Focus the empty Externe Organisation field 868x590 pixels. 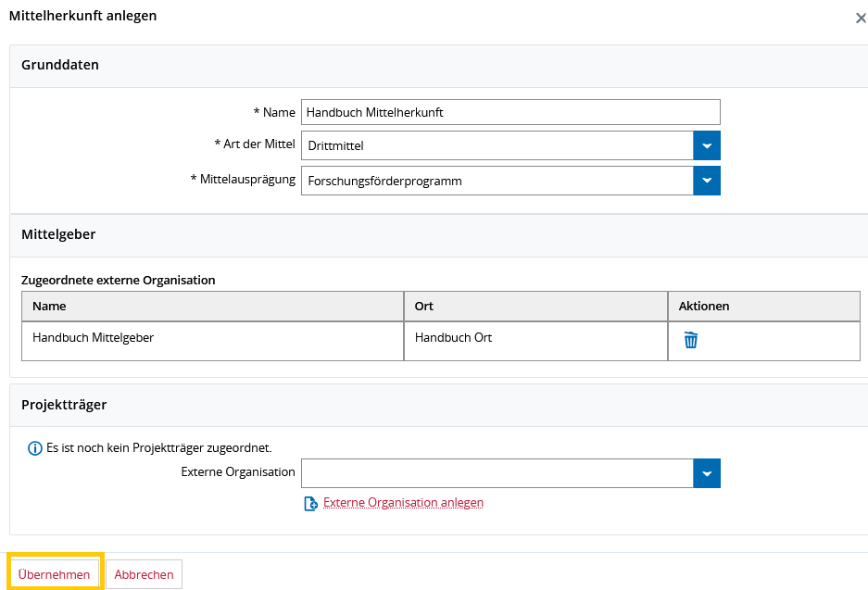click(497, 473)
